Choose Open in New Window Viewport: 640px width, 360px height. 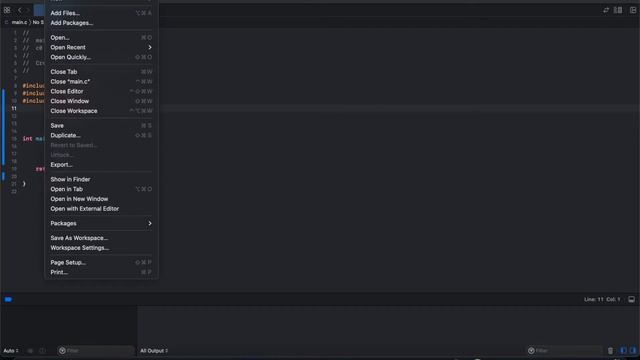tap(101, 199)
